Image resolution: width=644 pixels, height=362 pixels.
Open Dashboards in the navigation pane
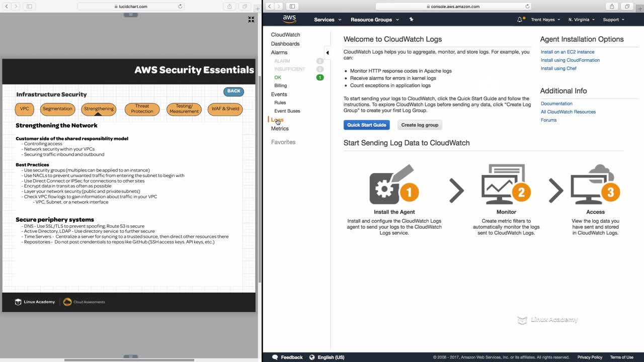click(x=285, y=44)
